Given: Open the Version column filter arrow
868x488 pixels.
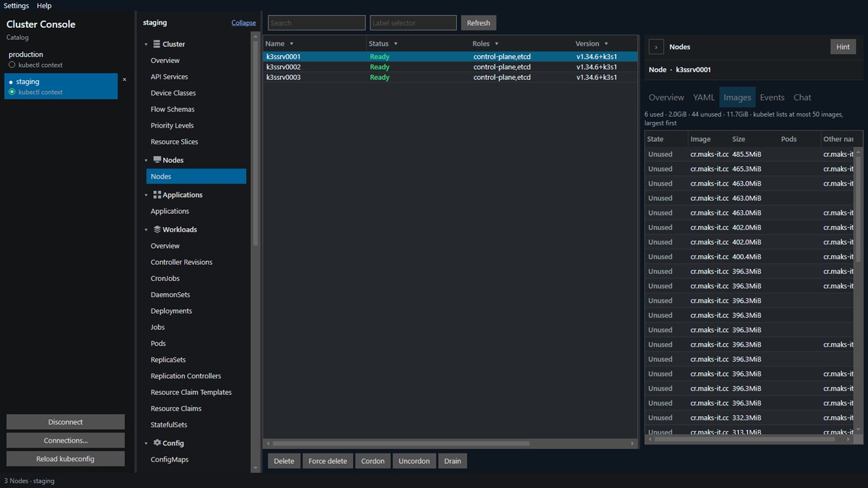Looking at the screenshot, I should coord(606,44).
